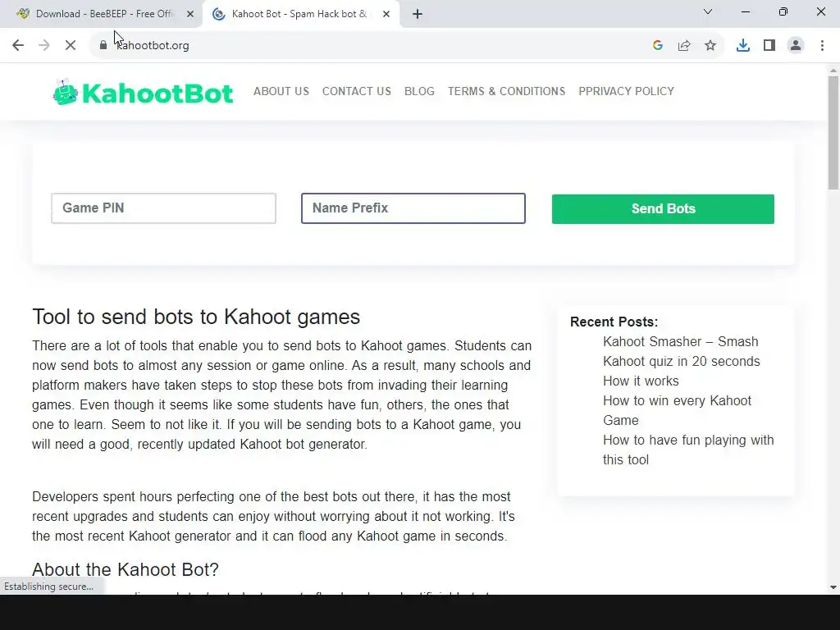
Task: Open TERMS & CONDITIONS
Action: [507, 91]
